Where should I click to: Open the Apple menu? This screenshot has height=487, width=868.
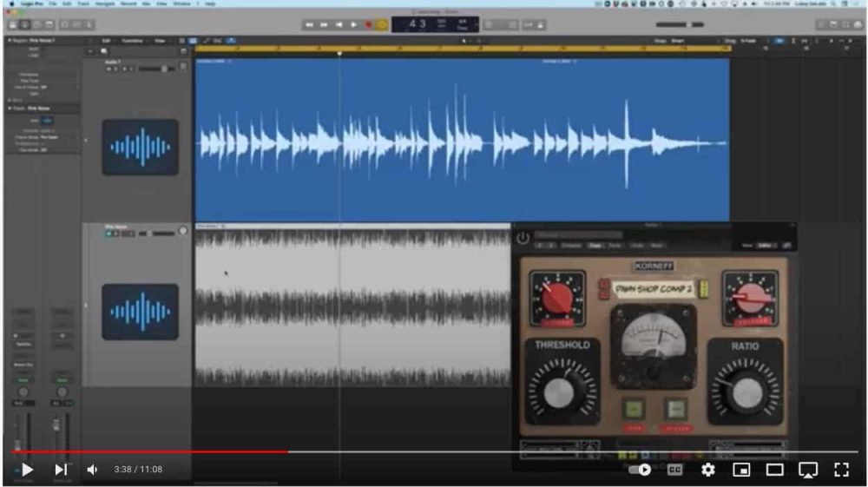click(11, 3)
